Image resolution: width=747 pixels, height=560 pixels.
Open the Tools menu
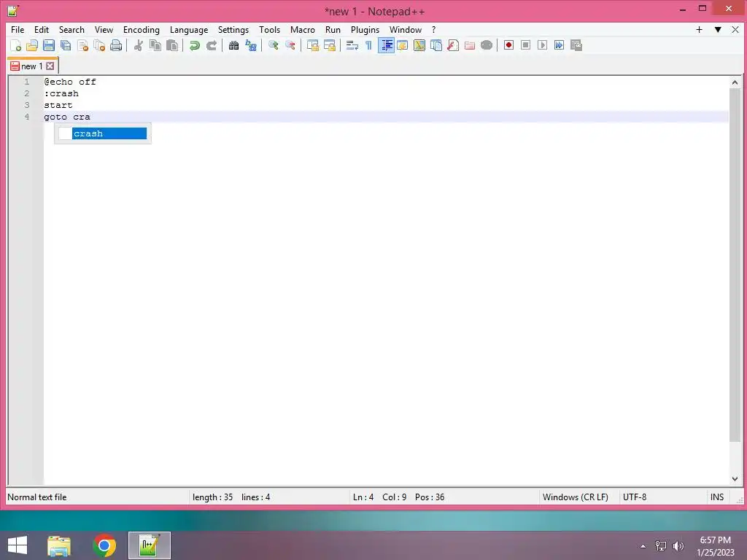pyautogui.click(x=269, y=29)
